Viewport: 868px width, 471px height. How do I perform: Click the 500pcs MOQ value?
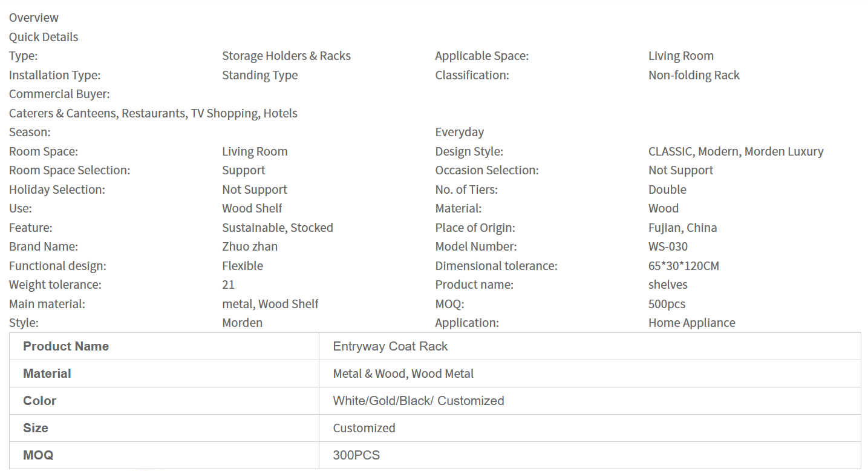pyautogui.click(x=667, y=304)
